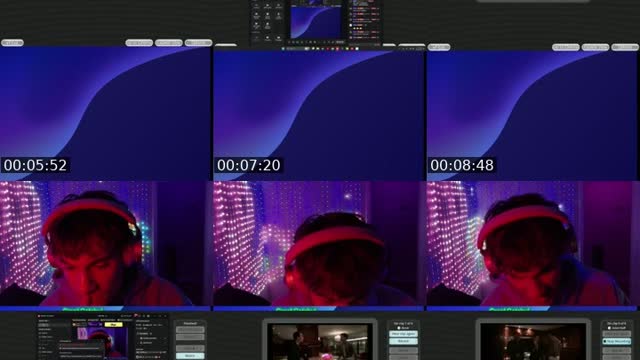
Task: Click the highlighted 'Stop Recording' button
Action: [x=617, y=341]
